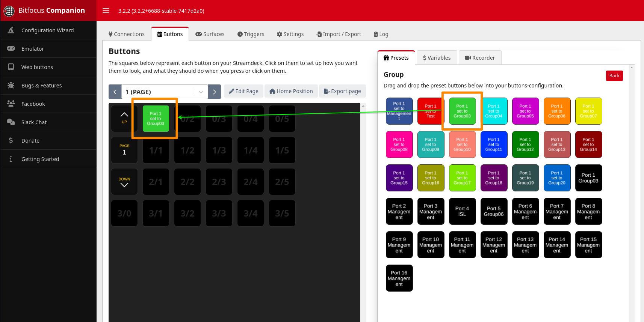Image resolution: width=644 pixels, height=322 pixels.
Task: Open the Emulator gamepad item
Action: (x=33, y=49)
